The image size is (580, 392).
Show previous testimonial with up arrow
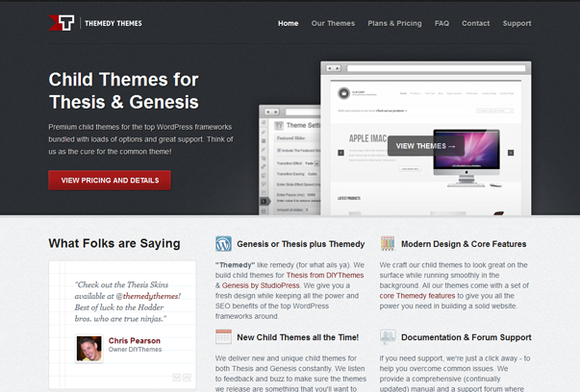click(187, 378)
